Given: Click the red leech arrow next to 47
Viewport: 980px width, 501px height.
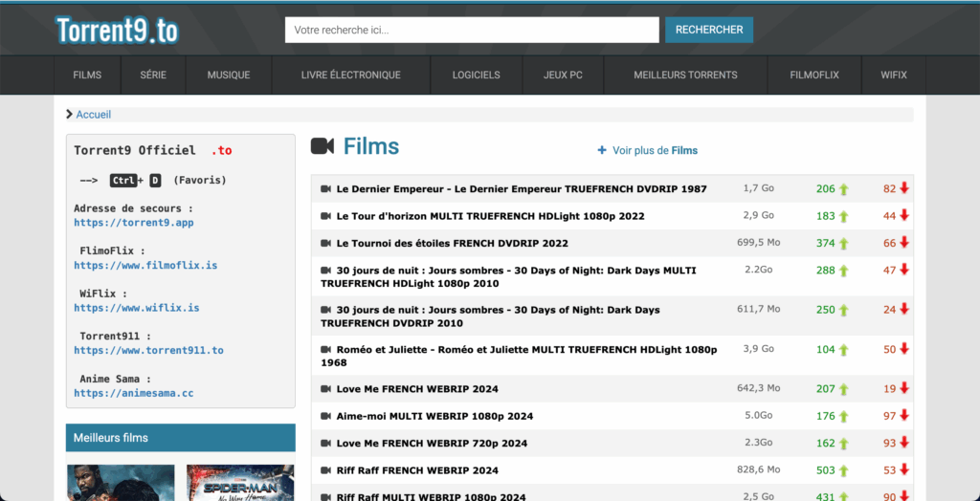Looking at the screenshot, I should 904,270.
